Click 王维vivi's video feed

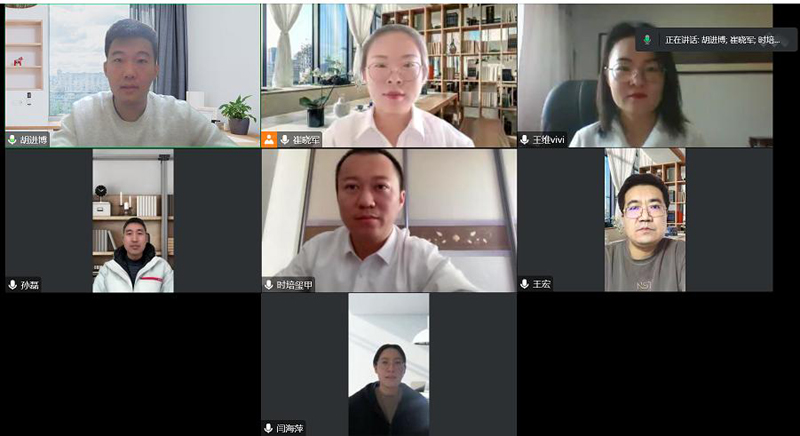coord(645,76)
